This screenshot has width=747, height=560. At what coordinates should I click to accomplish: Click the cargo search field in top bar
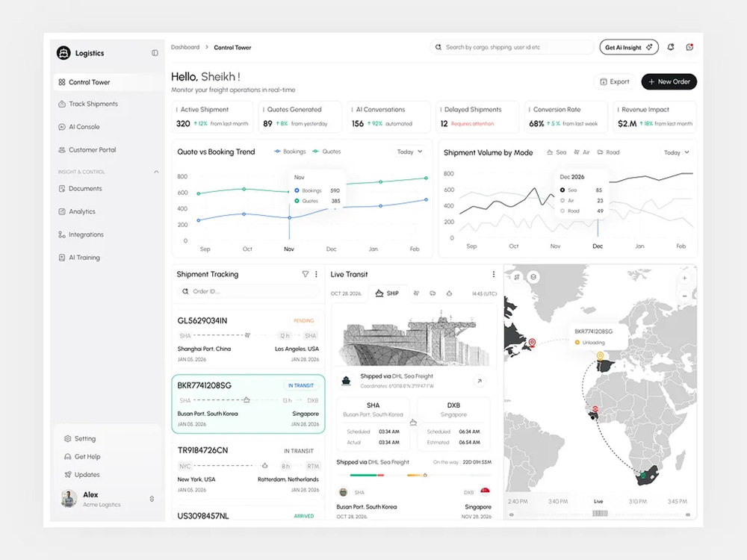(512, 47)
